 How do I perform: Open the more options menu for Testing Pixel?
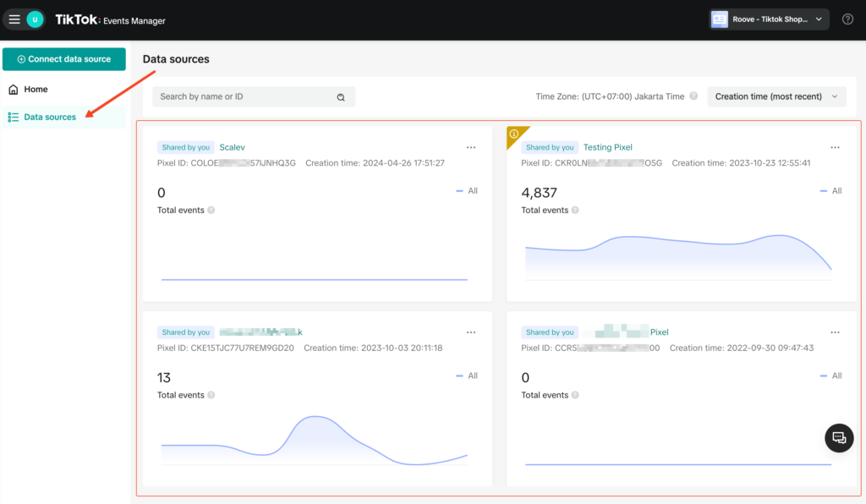click(835, 147)
